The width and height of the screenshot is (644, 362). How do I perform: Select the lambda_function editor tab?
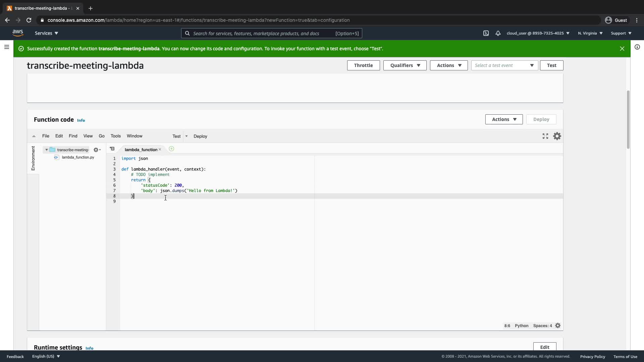pyautogui.click(x=141, y=149)
